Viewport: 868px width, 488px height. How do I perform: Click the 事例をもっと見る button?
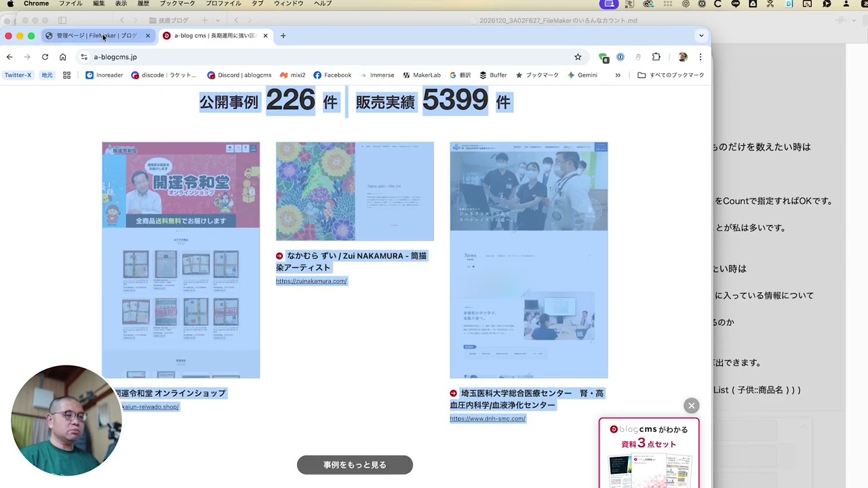coord(355,465)
